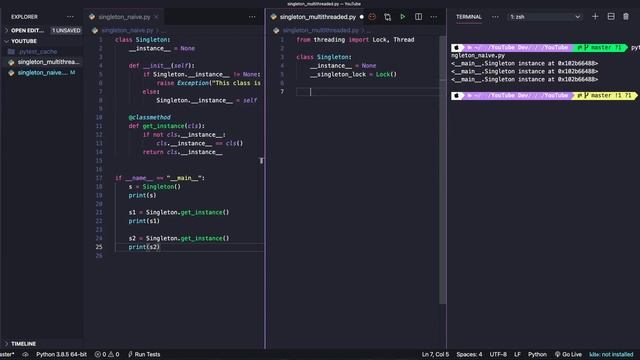Click the 'from threading import' line
The image size is (640, 360).
pos(355,40)
